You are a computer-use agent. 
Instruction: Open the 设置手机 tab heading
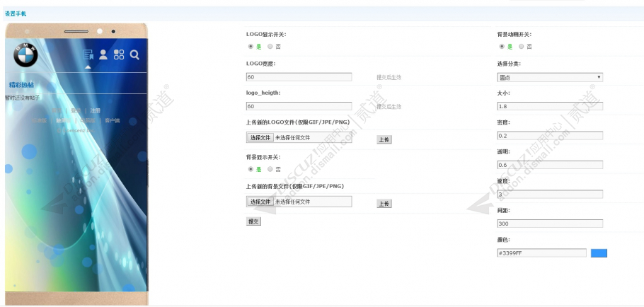click(x=16, y=13)
